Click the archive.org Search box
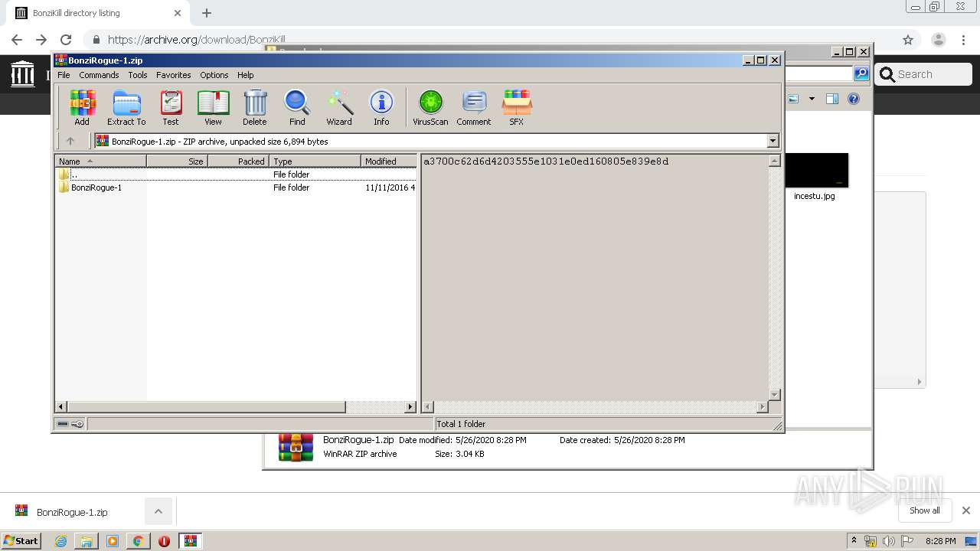The width and height of the screenshot is (980, 551). click(924, 74)
